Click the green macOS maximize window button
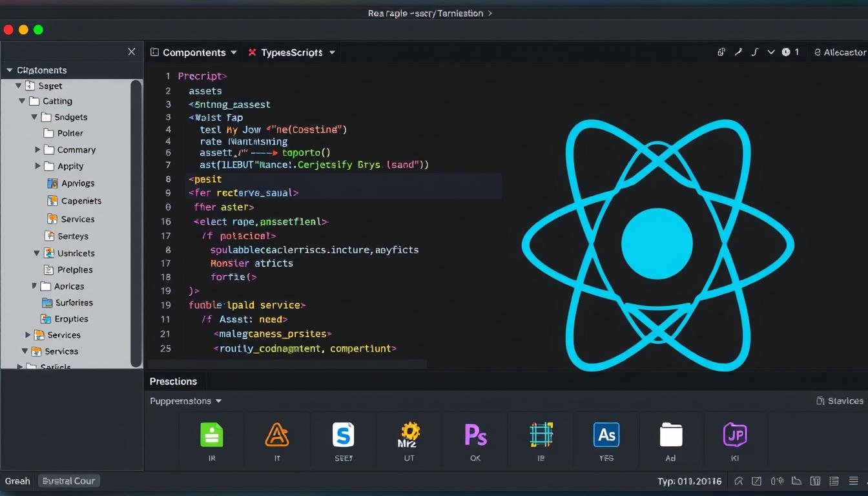 38,30
